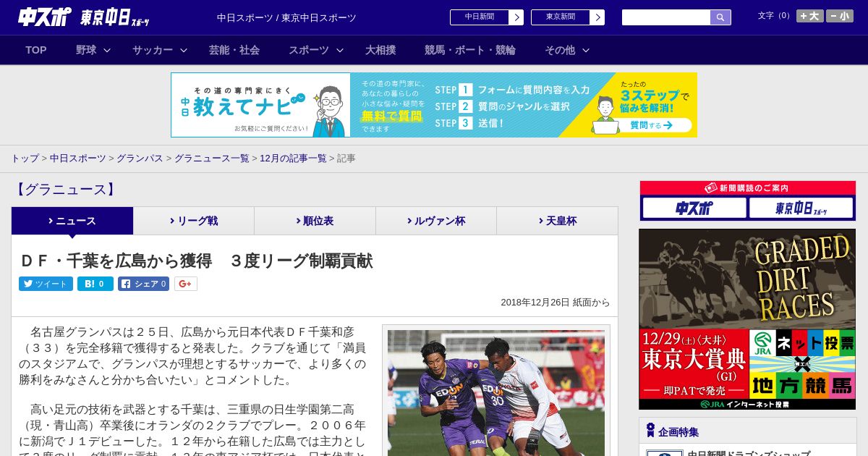This screenshot has width=868, height=456.
Task: Bookmark with Hatena B! button
Action: pyautogui.click(x=95, y=284)
